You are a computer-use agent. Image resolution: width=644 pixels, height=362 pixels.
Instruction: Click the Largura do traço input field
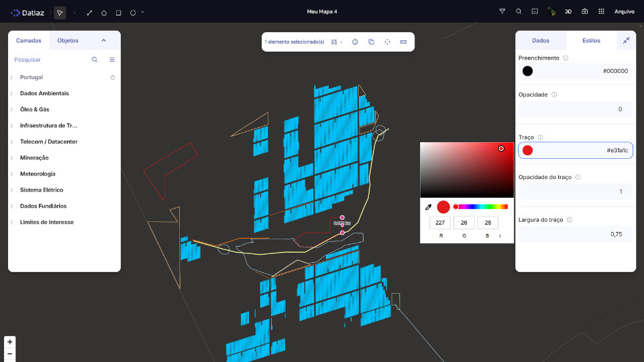pyautogui.click(x=575, y=234)
